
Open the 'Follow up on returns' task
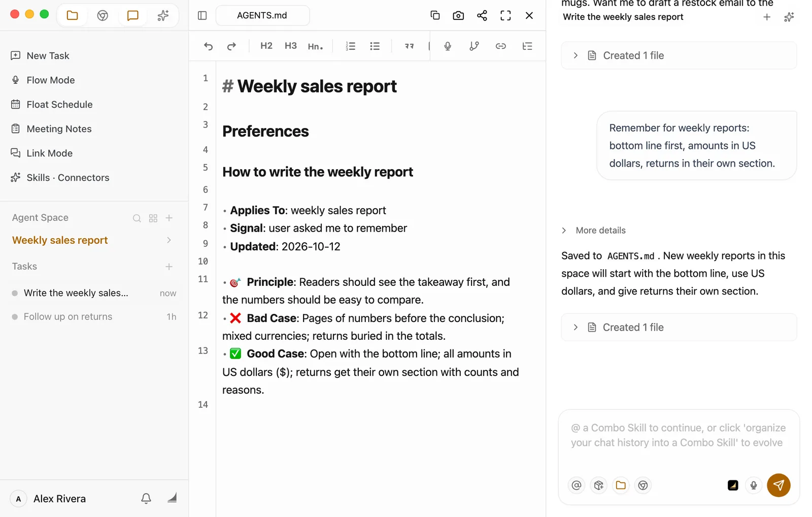94,317
